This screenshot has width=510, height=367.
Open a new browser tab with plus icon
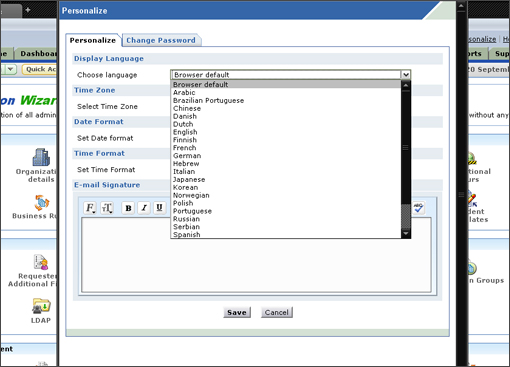point(28,10)
